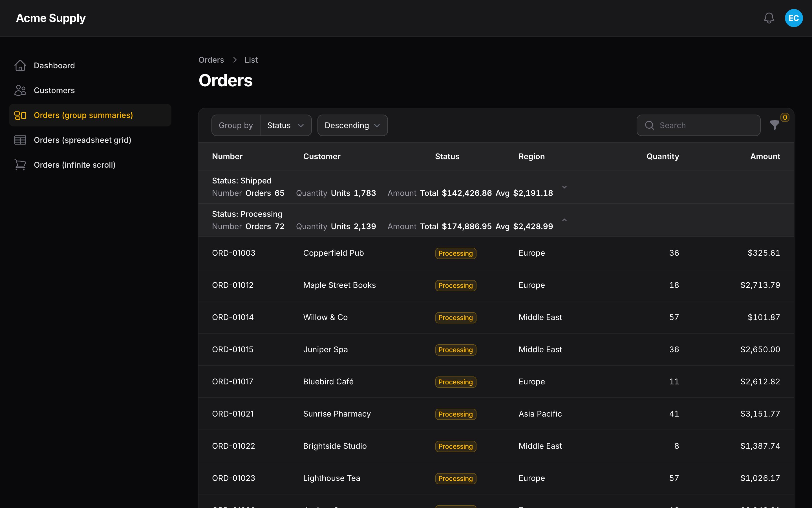Open the table filter funnel icon
Viewport: 812px width, 508px height.
tap(775, 125)
